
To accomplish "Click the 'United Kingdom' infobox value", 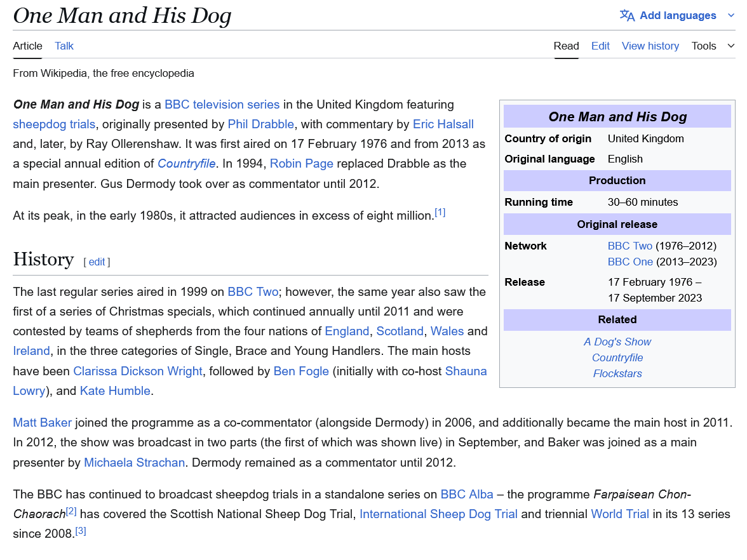I will [645, 138].
